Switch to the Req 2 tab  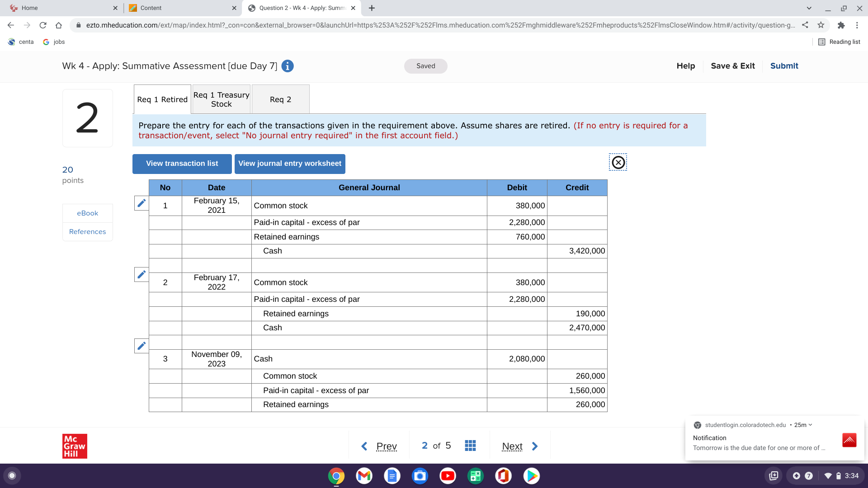[280, 99]
